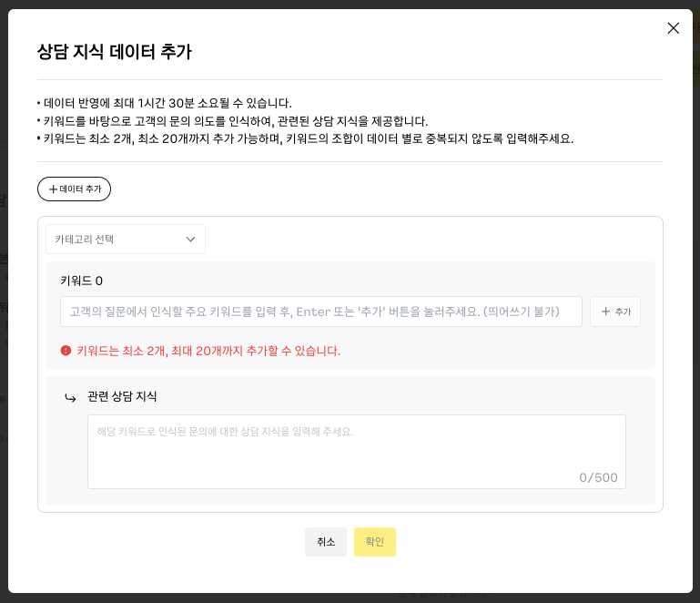Image resolution: width=700 pixels, height=603 pixels.
Task: Click the 0/500 character counter
Action: [598, 477]
